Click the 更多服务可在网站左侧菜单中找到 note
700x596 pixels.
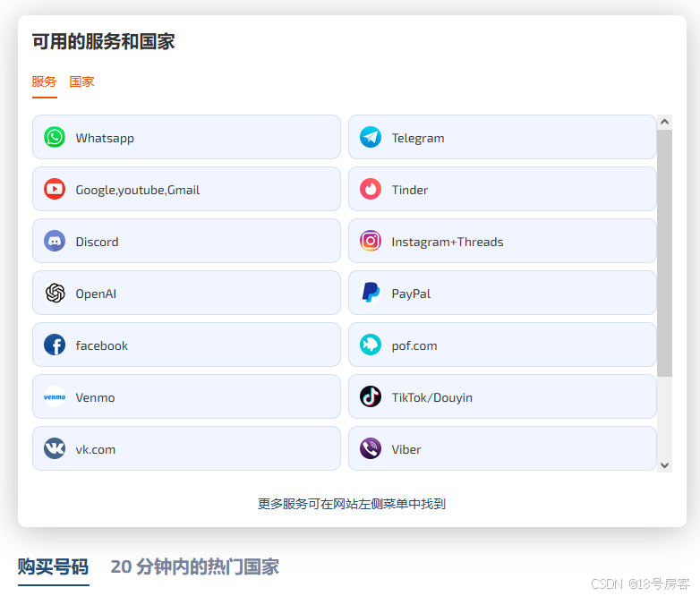point(352,504)
